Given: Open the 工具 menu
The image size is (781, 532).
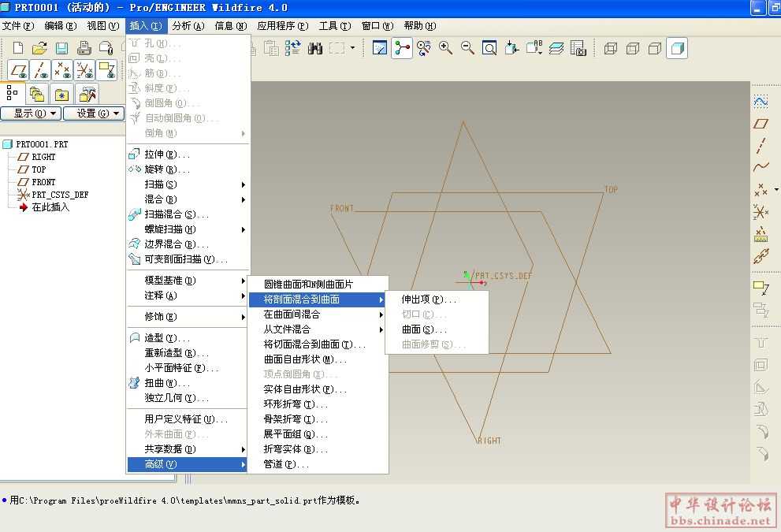Looking at the screenshot, I should point(335,25).
